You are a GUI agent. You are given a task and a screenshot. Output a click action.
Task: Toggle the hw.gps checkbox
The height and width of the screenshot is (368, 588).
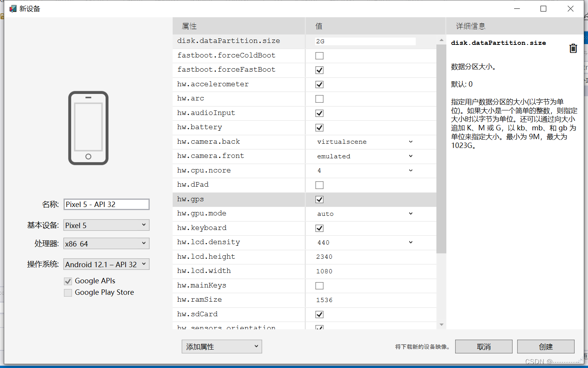(319, 200)
